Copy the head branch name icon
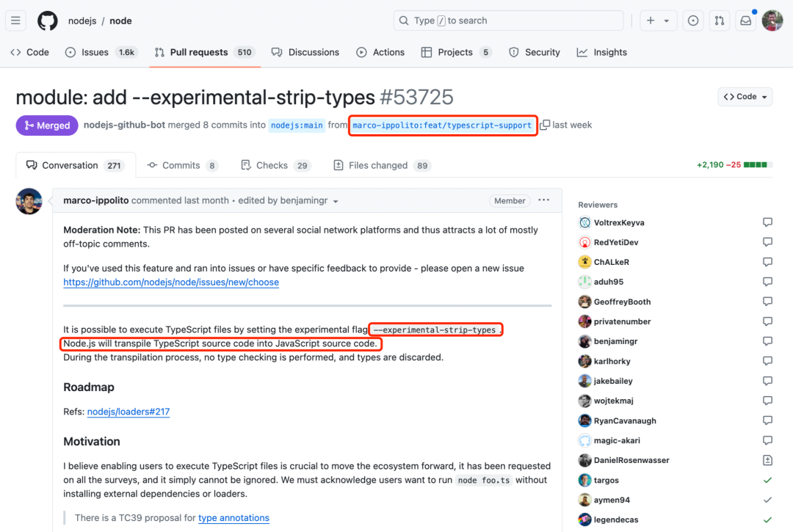 tap(544, 125)
